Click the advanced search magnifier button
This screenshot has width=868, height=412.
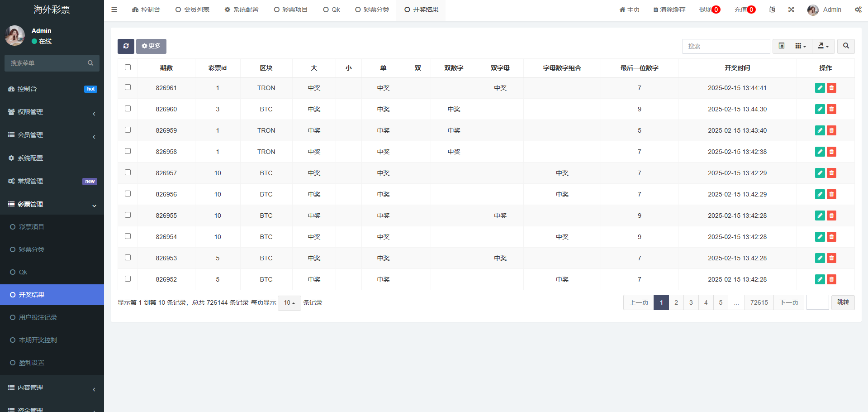coord(846,46)
